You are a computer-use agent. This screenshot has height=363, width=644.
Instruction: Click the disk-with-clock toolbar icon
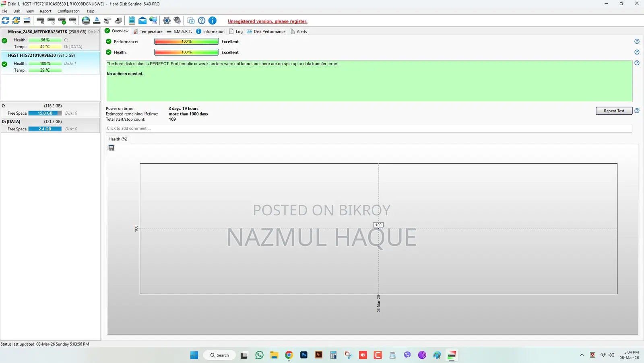coord(51,21)
